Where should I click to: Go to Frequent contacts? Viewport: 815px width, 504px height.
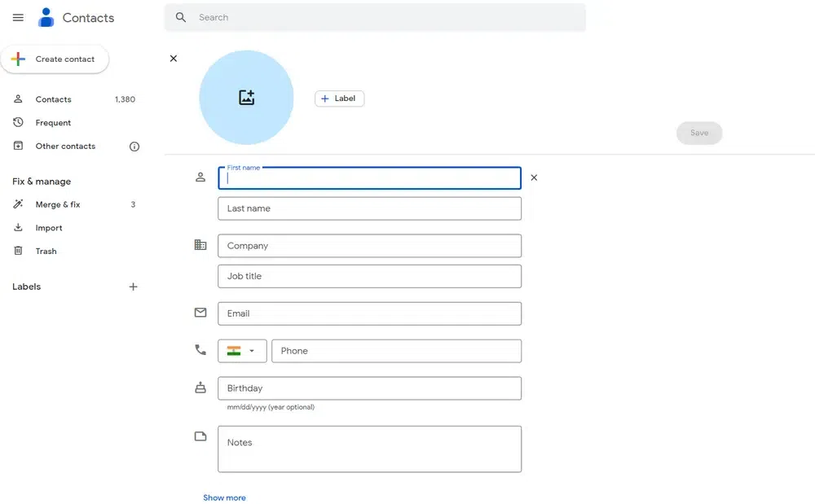[x=53, y=123]
